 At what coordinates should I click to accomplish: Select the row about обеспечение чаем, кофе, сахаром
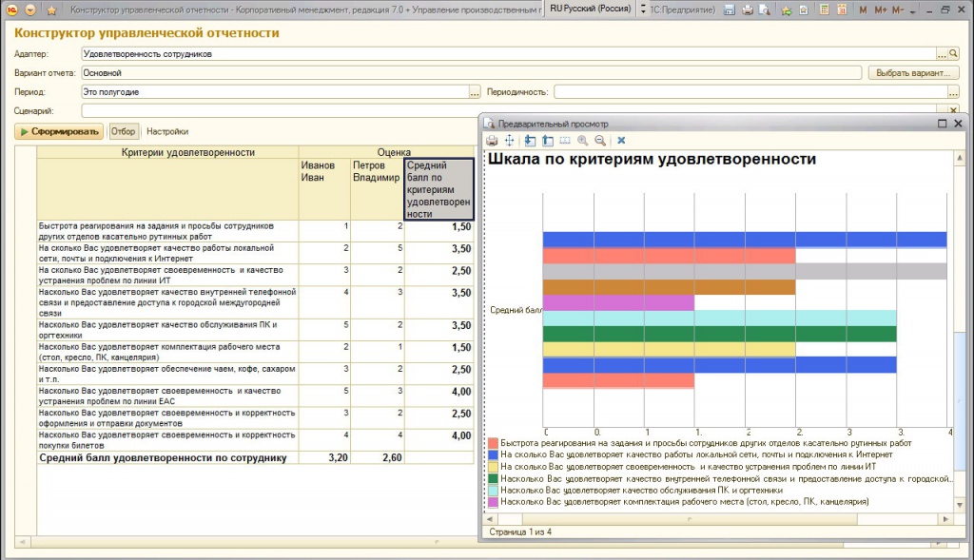(x=167, y=374)
